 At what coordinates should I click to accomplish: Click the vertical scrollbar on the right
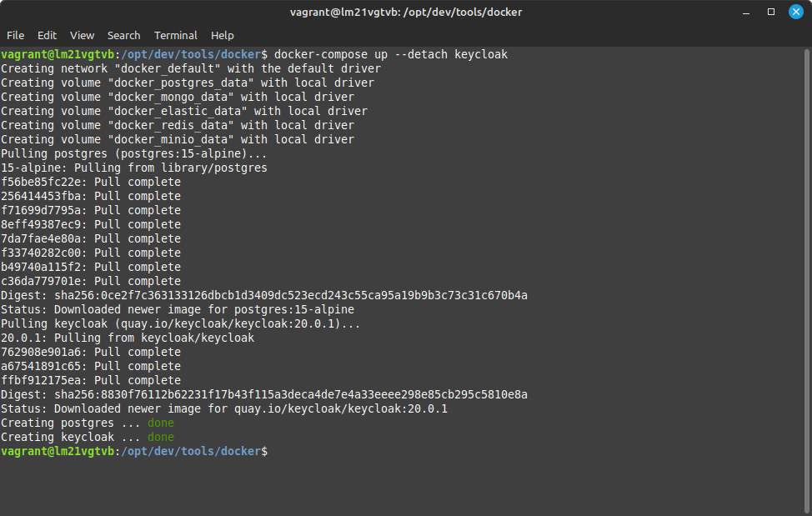click(x=807, y=279)
